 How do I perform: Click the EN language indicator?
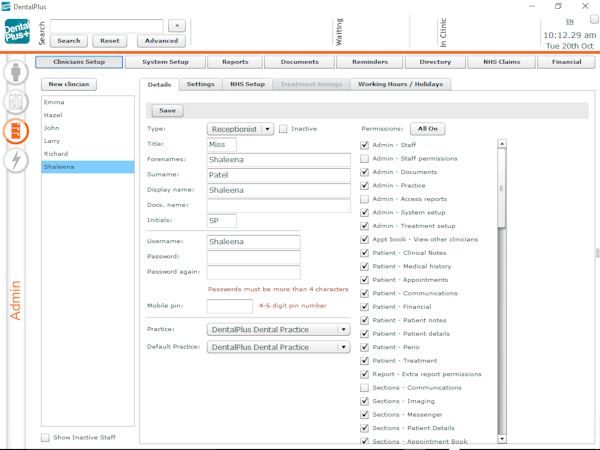pyautogui.click(x=570, y=21)
